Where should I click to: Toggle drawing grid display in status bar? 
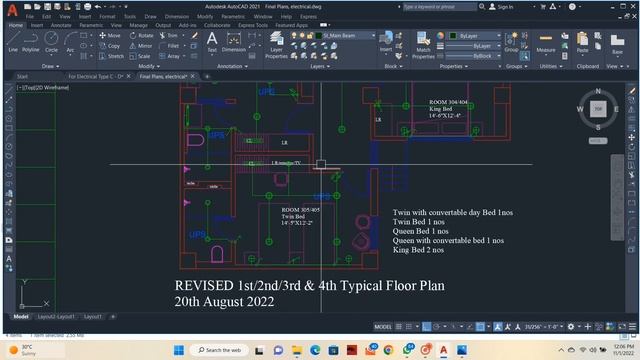coord(399,327)
